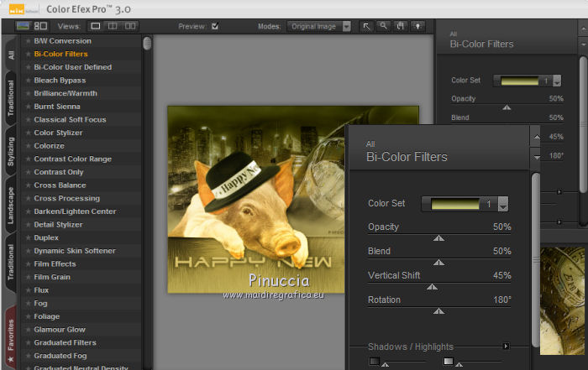Star the Foliage filter as favorite

point(28,316)
